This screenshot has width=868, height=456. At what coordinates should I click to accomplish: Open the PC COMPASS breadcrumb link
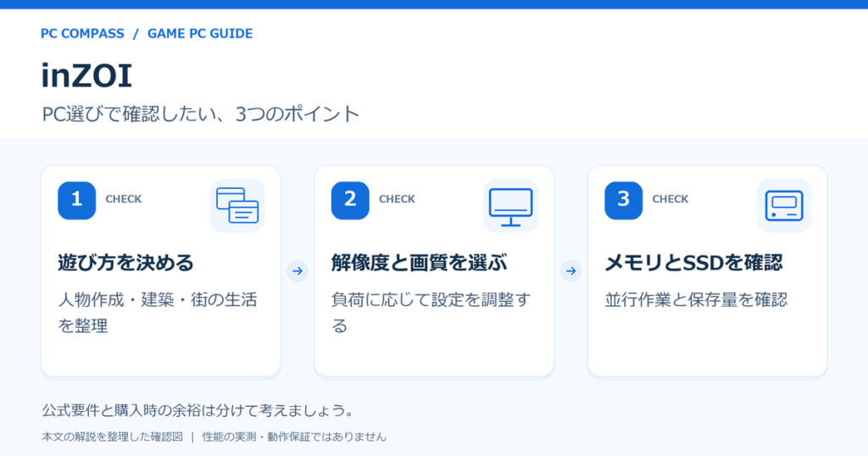(82, 34)
